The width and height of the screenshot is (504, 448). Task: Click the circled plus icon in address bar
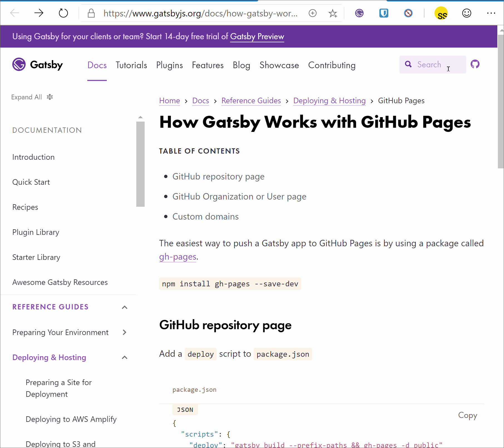click(x=313, y=13)
